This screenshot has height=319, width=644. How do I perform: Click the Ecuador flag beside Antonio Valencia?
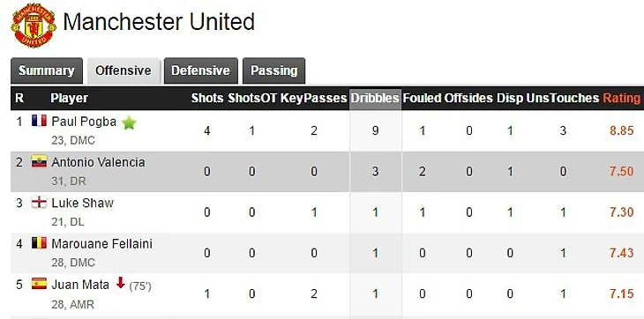point(39,161)
